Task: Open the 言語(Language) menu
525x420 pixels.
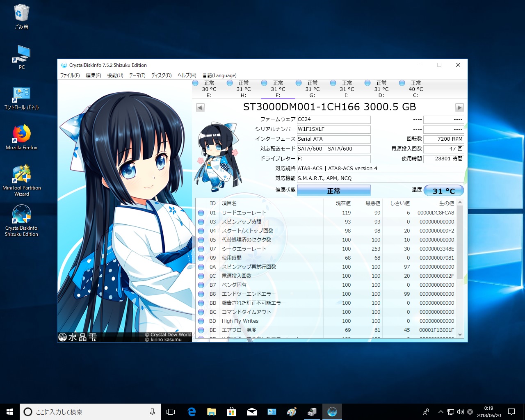Action: pos(219,75)
